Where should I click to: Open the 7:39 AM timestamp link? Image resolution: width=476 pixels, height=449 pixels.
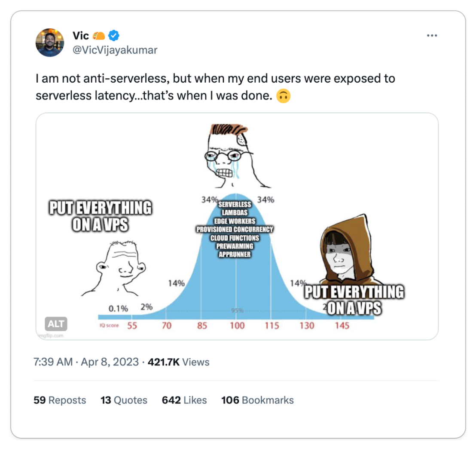(x=53, y=362)
